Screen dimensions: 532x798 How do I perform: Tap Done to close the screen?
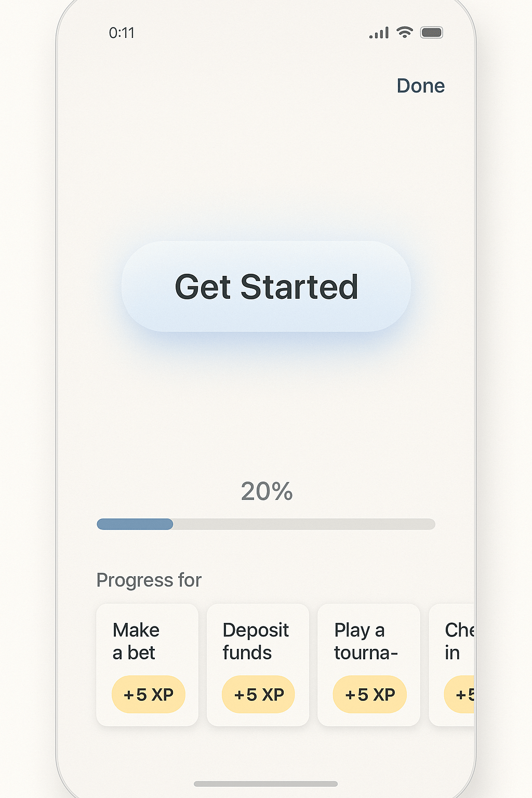click(x=420, y=86)
